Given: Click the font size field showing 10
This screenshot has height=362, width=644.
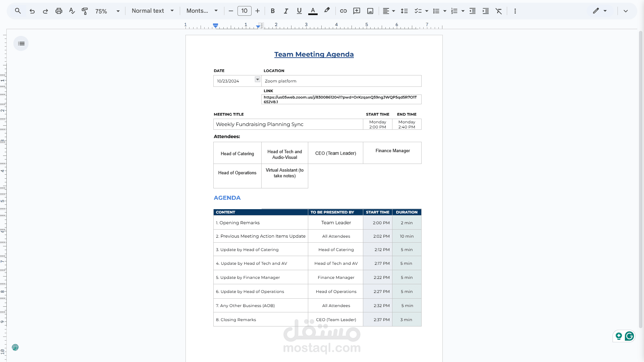Looking at the screenshot, I should click(244, 11).
